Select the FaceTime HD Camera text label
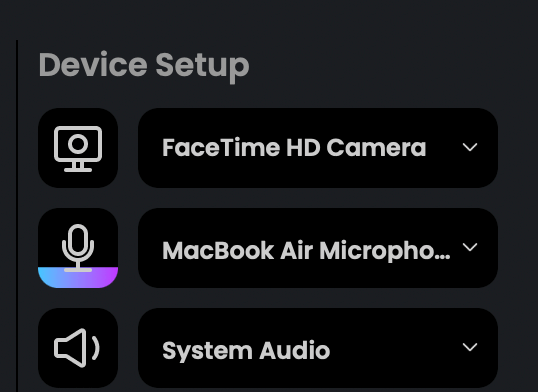This screenshot has height=392, width=538. [294, 148]
